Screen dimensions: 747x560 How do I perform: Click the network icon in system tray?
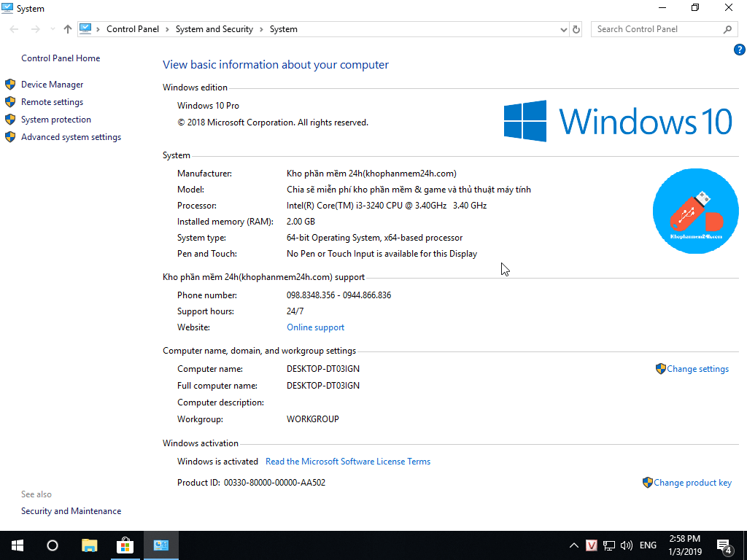(x=608, y=545)
